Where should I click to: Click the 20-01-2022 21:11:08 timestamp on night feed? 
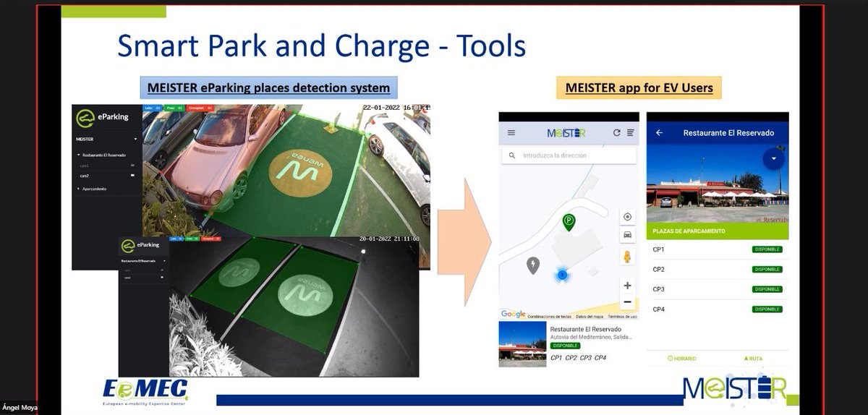389,239
